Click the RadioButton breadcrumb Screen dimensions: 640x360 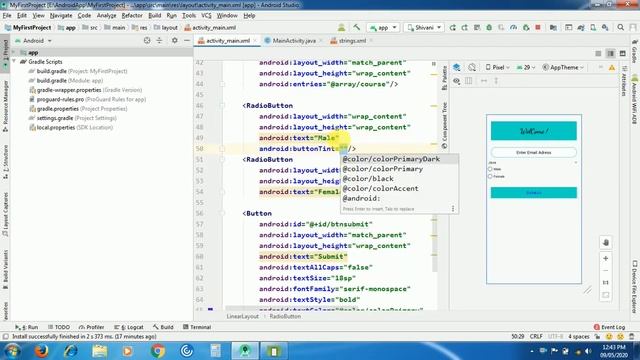pos(285,316)
